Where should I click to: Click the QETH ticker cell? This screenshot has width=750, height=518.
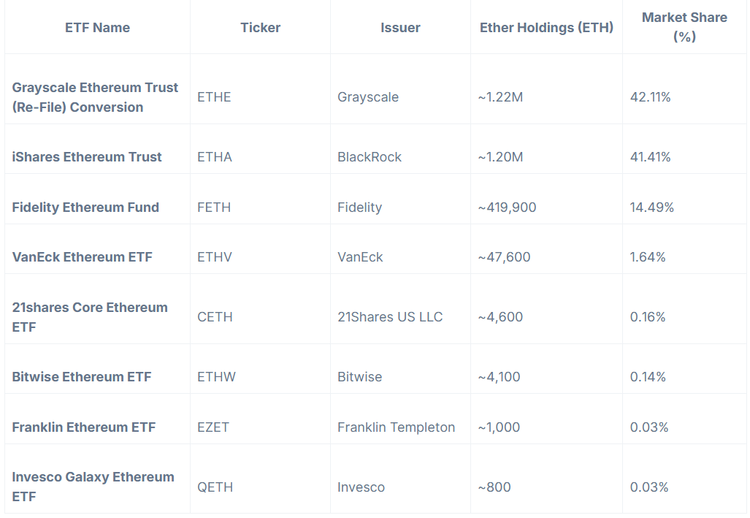[215, 487]
